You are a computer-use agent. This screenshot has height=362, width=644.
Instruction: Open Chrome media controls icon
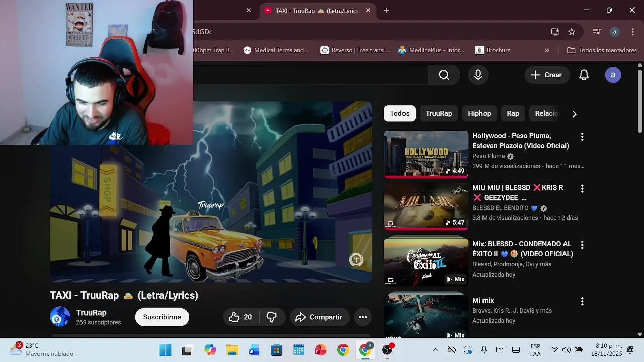point(597,32)
